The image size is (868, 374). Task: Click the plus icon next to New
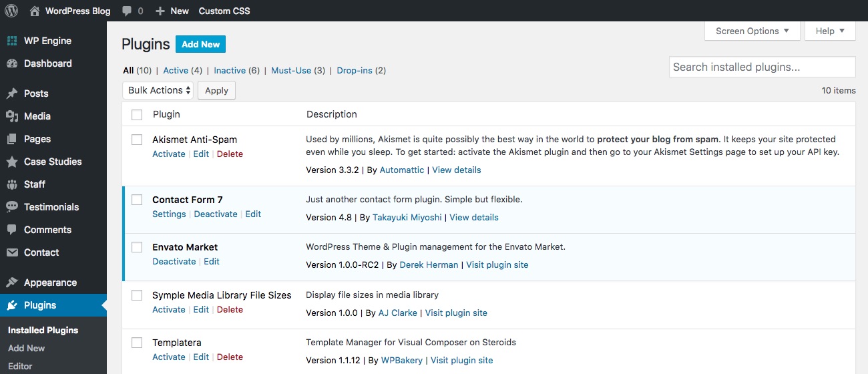click(160, 11)
